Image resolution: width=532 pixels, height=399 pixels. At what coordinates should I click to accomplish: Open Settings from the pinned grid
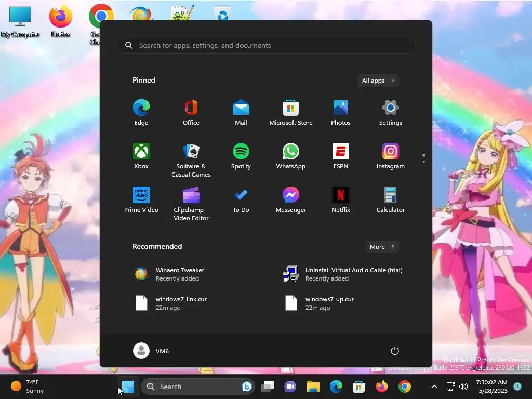[x=391, y=113]
